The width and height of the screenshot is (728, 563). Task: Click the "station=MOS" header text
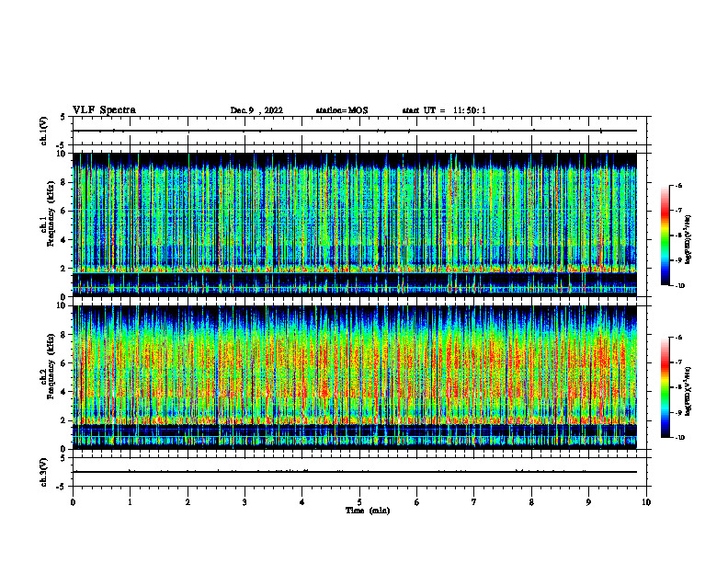pyautogui.click(x=342, y=110)
